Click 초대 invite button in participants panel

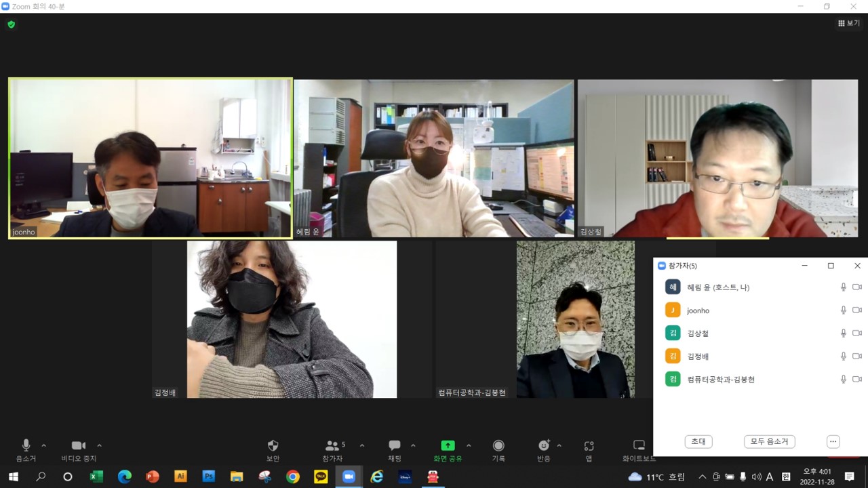(698, 441)
